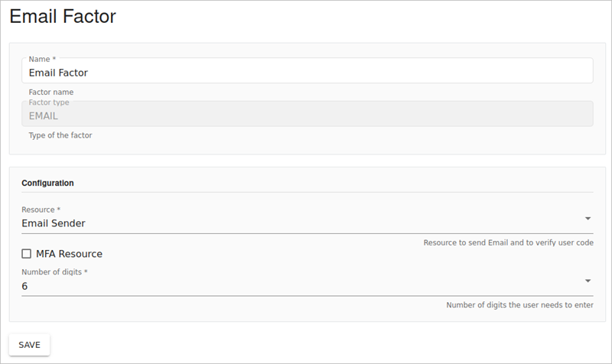Click the 'Email Factor' text in Name field
Image resolution: width=612 pixels, height=364 pixels.
(58, 73)
